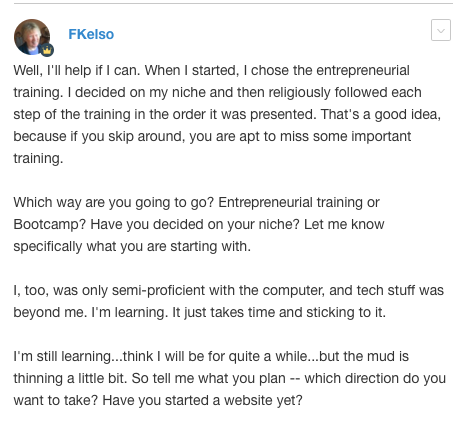Click the line "thinning a little bit."

coord(70,378)
